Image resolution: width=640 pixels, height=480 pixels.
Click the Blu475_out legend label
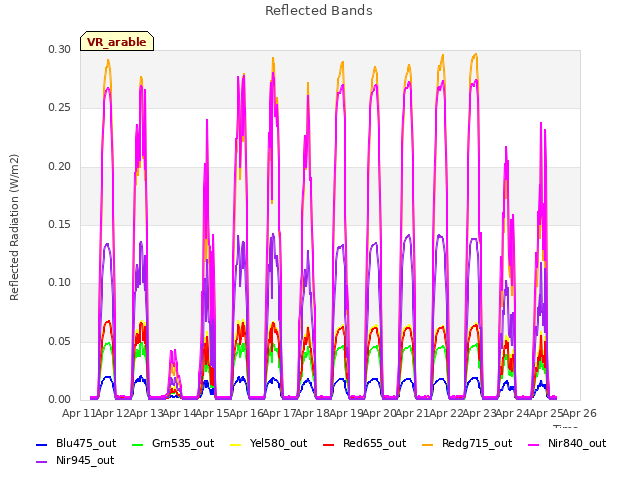[x=86, y=443]
